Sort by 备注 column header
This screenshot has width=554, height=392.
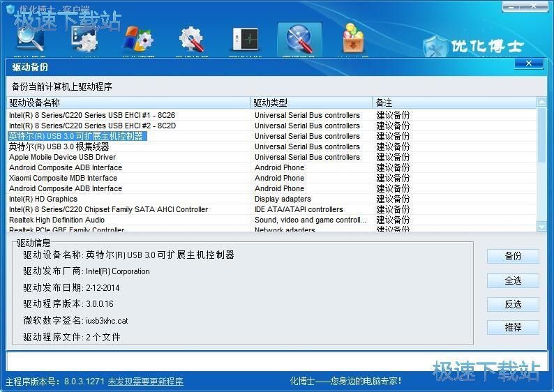pos(454,103)
